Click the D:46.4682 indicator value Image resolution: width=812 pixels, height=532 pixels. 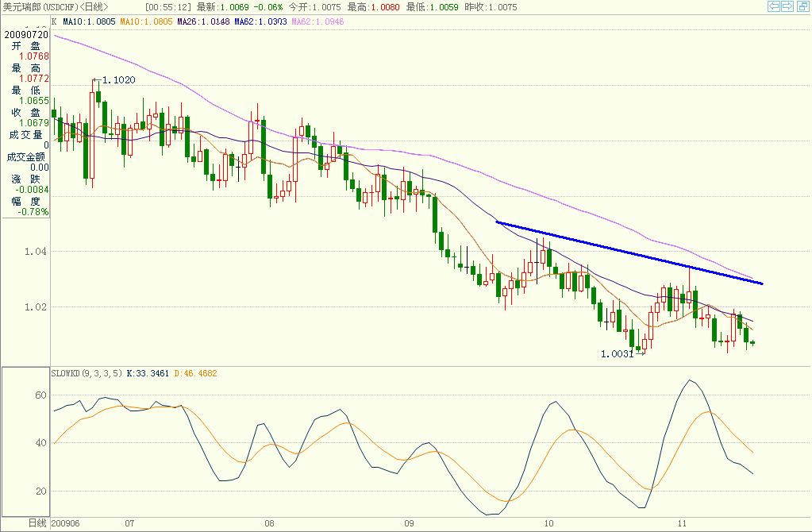point(195,373)
